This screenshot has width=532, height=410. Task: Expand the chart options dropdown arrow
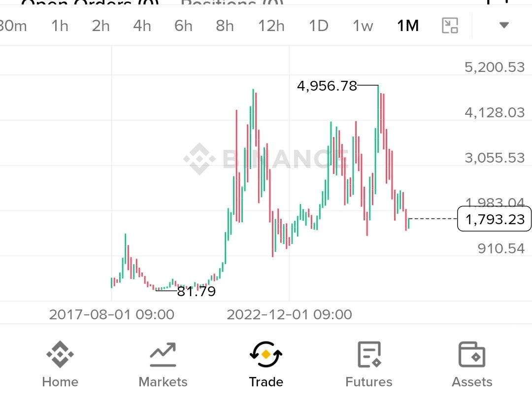pos(504,25)
